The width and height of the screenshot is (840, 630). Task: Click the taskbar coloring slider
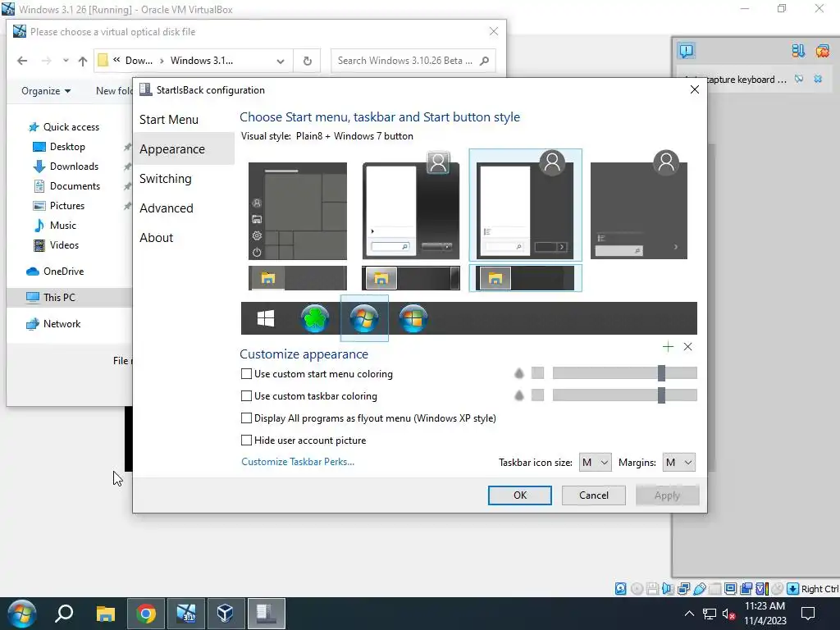(x=624, y=395)
